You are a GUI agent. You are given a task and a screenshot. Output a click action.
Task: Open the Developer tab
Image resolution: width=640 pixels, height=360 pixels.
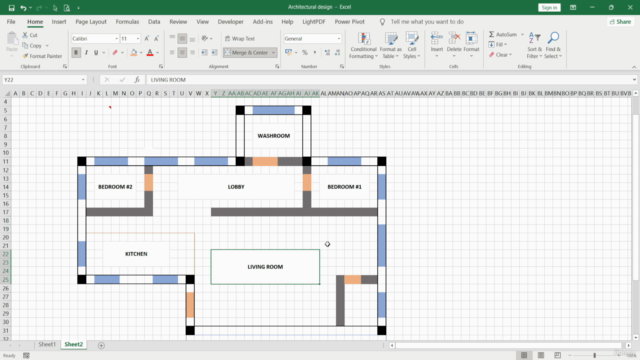pos(230,22)
